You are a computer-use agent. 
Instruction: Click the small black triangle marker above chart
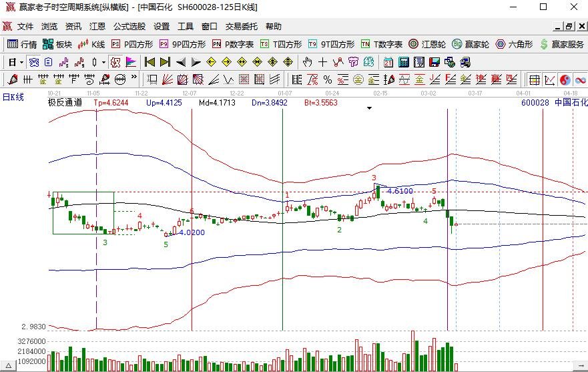369,108
